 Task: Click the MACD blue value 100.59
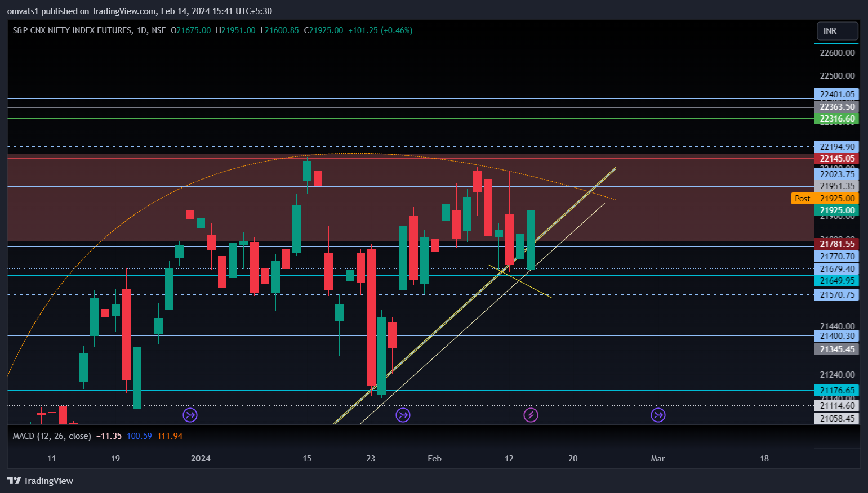pos(139,436)
